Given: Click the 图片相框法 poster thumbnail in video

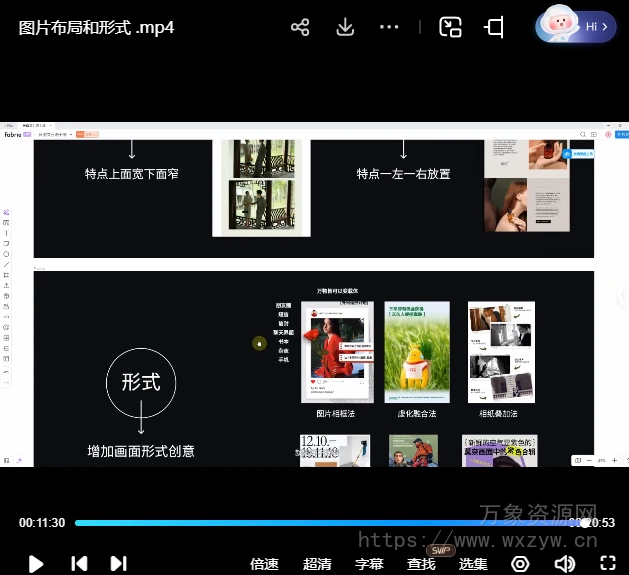Looking at the screenshot, I should 337,352.
